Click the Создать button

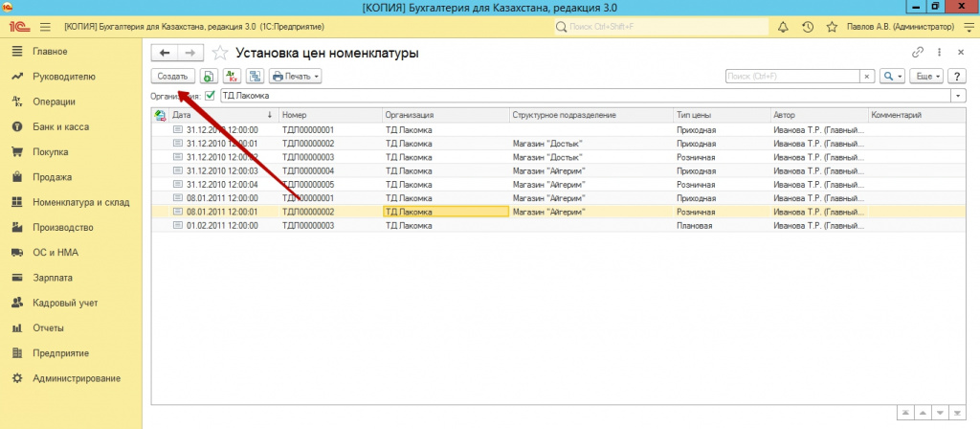pyautogui.click(x=172, y=77)
